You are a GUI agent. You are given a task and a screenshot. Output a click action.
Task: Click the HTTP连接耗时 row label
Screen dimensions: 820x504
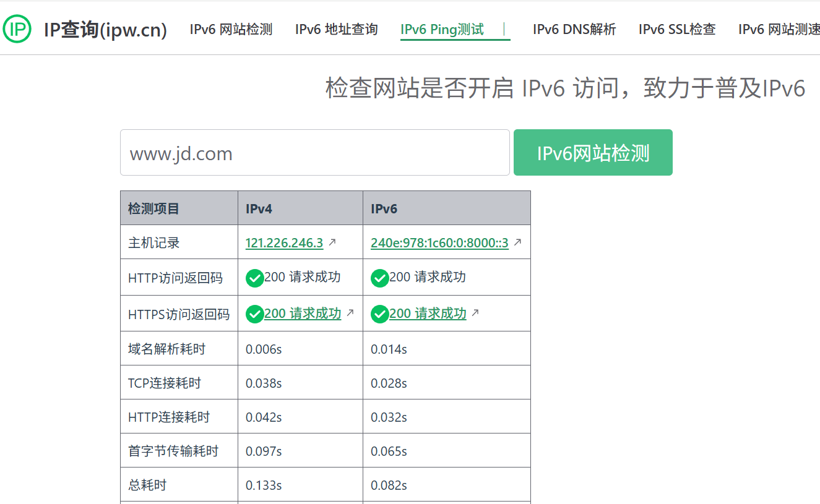pyautogui.click(x=169, y=417)
